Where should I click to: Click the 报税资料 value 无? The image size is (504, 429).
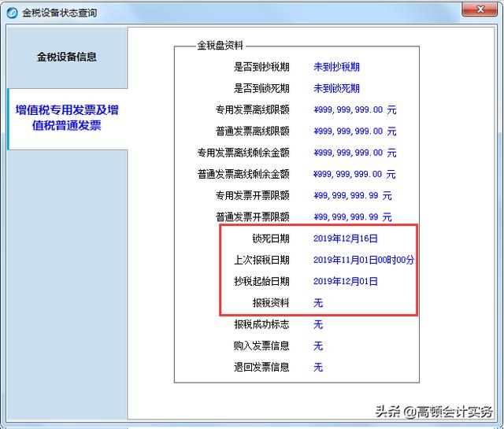318,303
